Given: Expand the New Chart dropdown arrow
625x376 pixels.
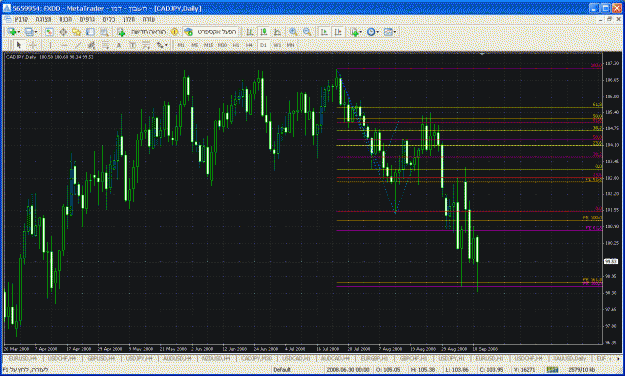Looking at the screenshot, I should click(x=18, y=32).
